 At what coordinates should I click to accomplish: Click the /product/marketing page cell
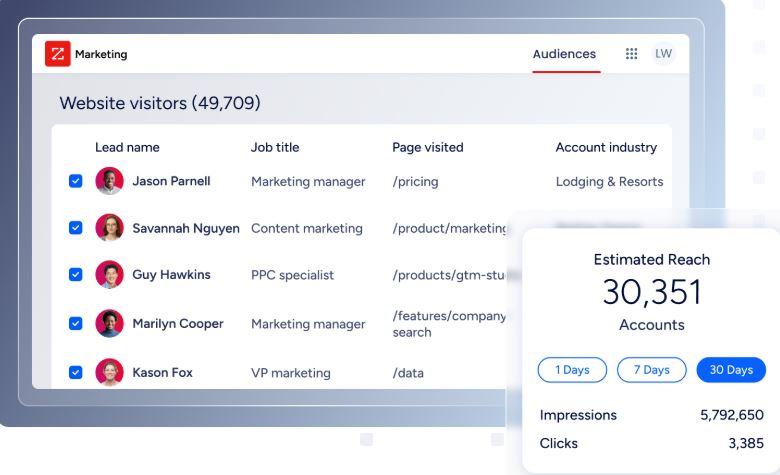449,229
